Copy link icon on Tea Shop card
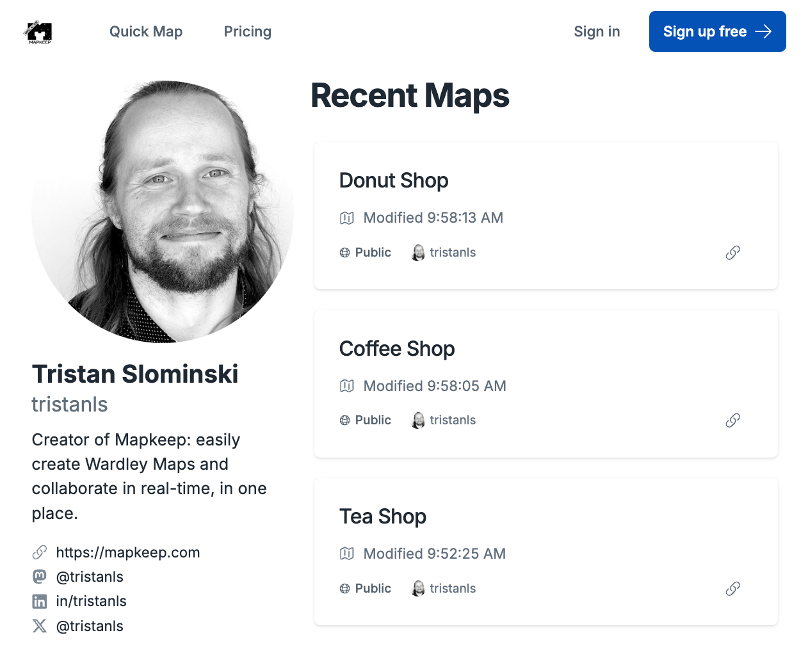The width and height of the screenshot is (808, 672). click(732, 589)
